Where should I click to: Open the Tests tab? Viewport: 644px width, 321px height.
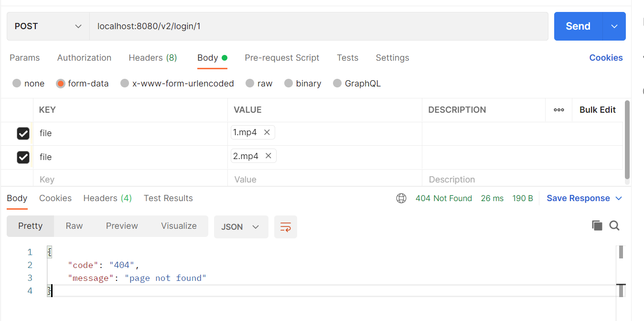point(347,58)
